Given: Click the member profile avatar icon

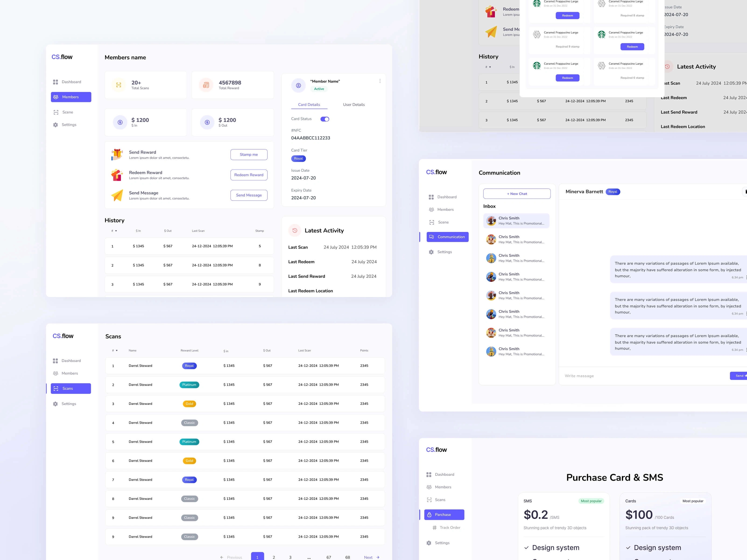Looking at the screenshot, I should point(299,85).
